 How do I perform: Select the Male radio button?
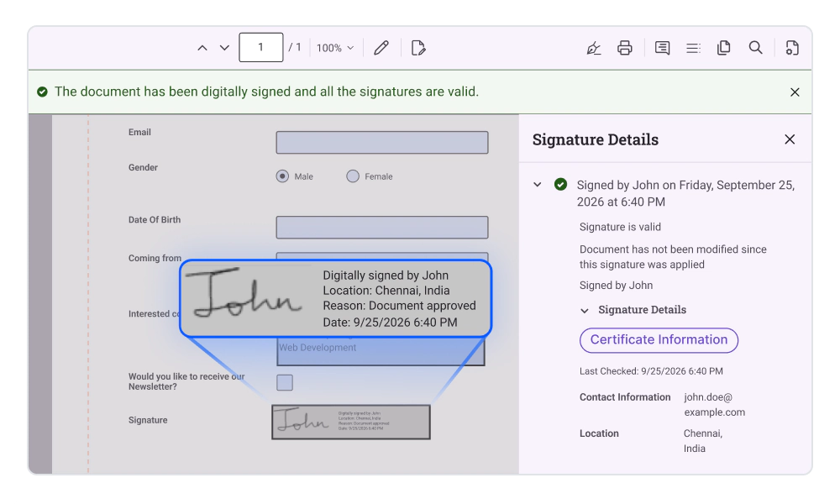pyautogui.click(x=282, y=176)
